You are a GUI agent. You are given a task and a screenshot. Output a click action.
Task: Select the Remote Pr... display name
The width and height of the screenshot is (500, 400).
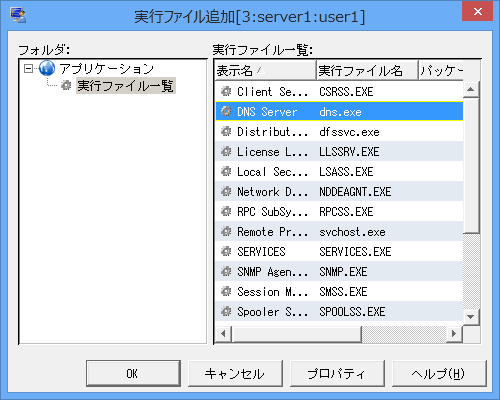[272, 231]
